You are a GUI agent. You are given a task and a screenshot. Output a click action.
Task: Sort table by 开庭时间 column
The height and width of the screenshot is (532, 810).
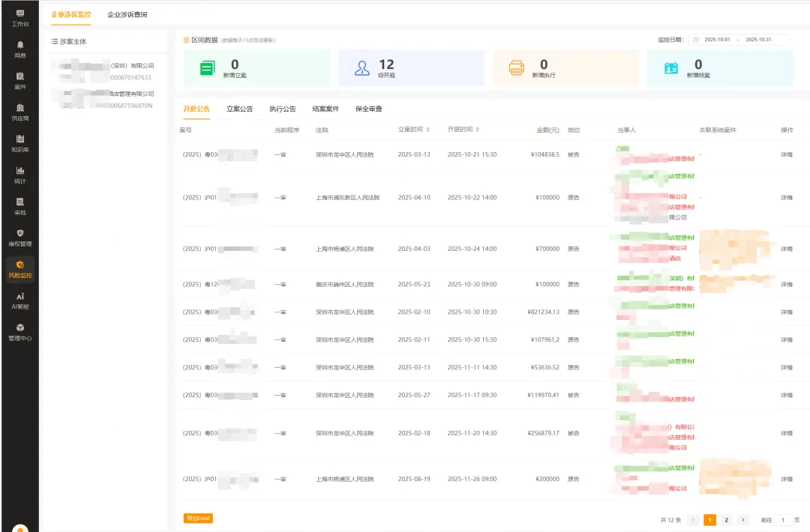point(463,130)
